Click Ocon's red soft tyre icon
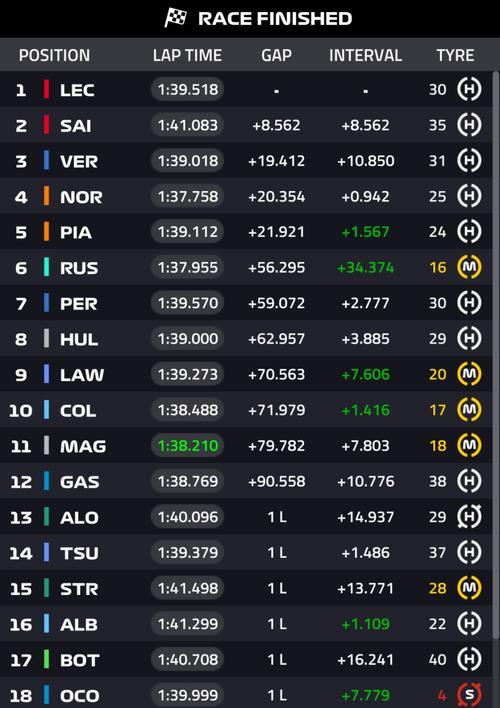 [469, 695]
